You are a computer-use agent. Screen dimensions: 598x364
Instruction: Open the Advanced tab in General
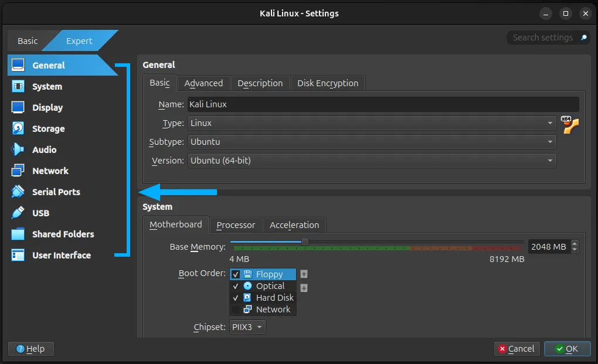coord(203,83)
